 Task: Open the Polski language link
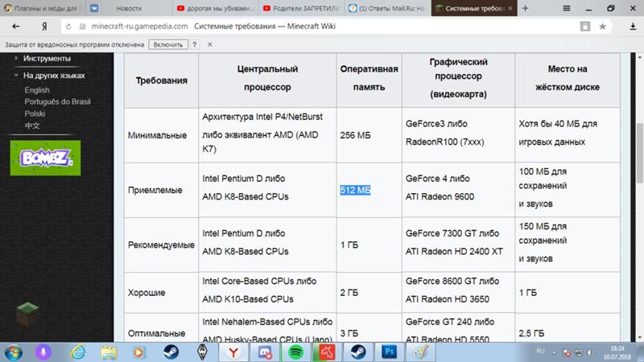pyautogui.click(x=35, y=113)
